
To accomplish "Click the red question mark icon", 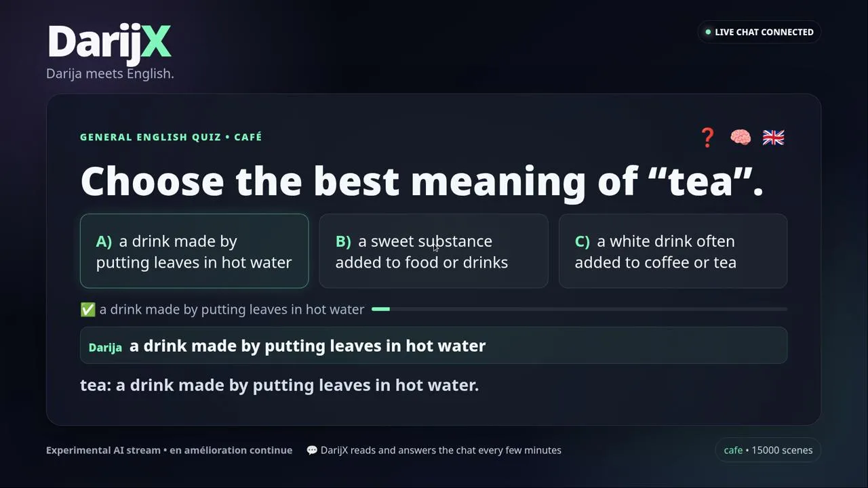I will pos(707,138).
